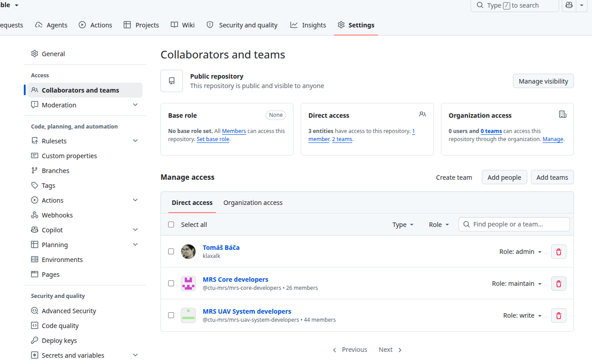Click the Manage visibility button
The width and height of the screenshot is (592, 364).
[x=543, y=81]
